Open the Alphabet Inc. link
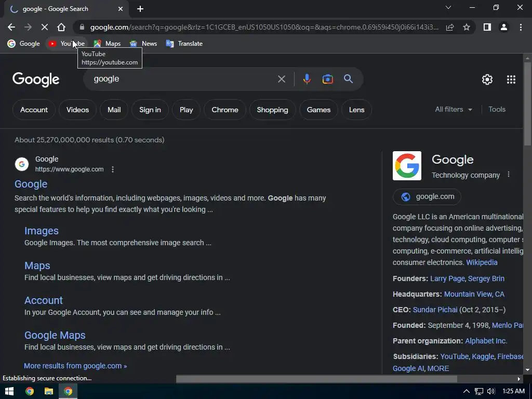Image resolution: width=532 pixels, height=399 pixels. (x=486, y=341)
